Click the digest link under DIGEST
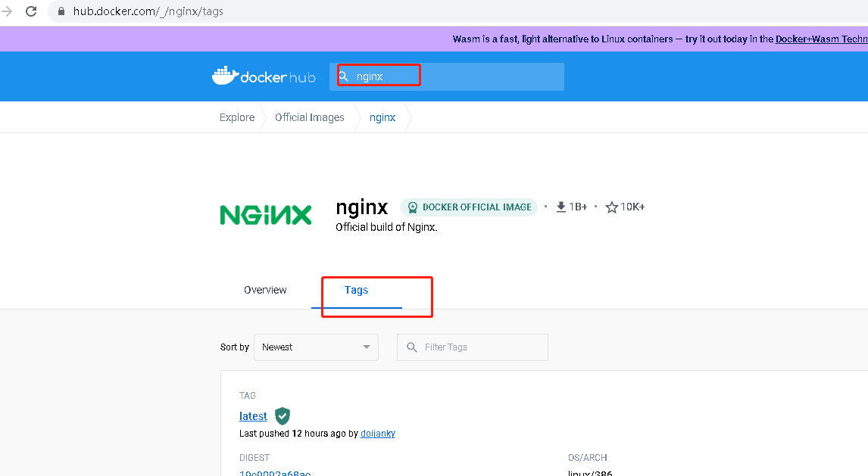Screen dimensions: 868x476 [x=275, y=473]
